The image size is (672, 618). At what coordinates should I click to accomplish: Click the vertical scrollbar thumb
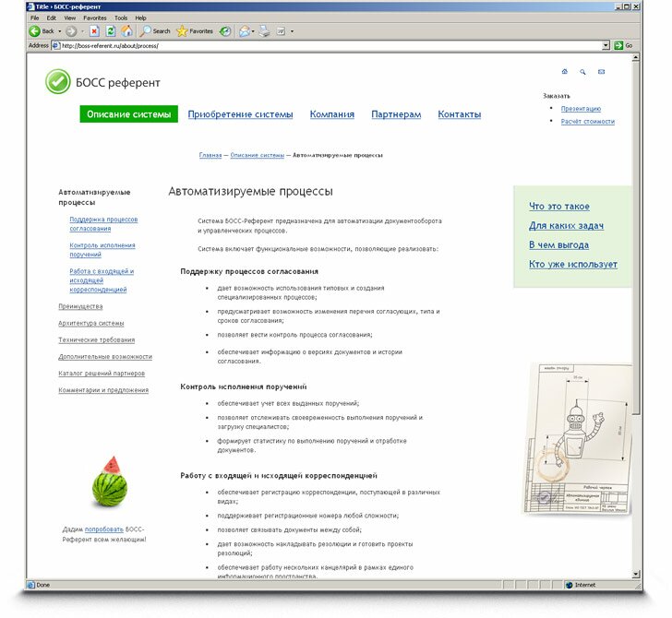click(636, 238)
